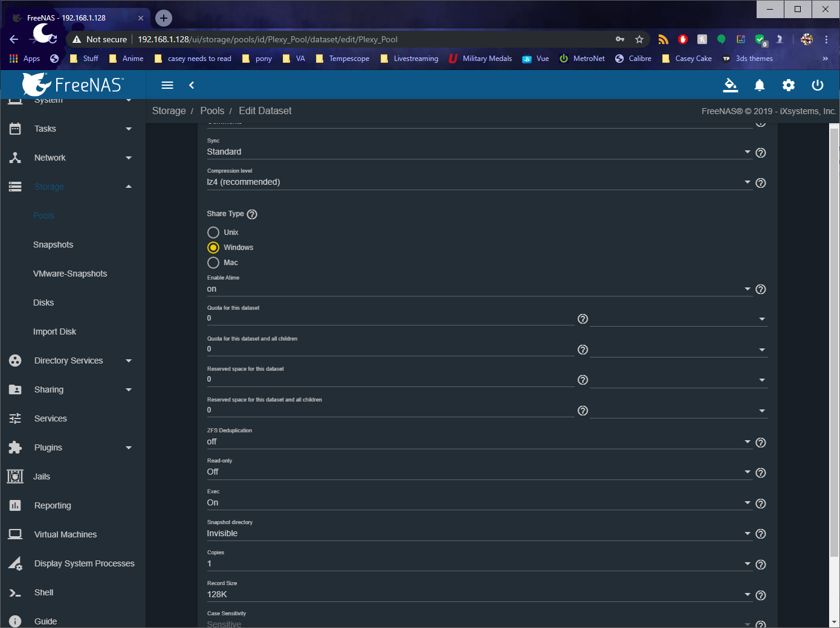Open the Chrome three-dot menu

pyautogui.click(x=826, y=39)
